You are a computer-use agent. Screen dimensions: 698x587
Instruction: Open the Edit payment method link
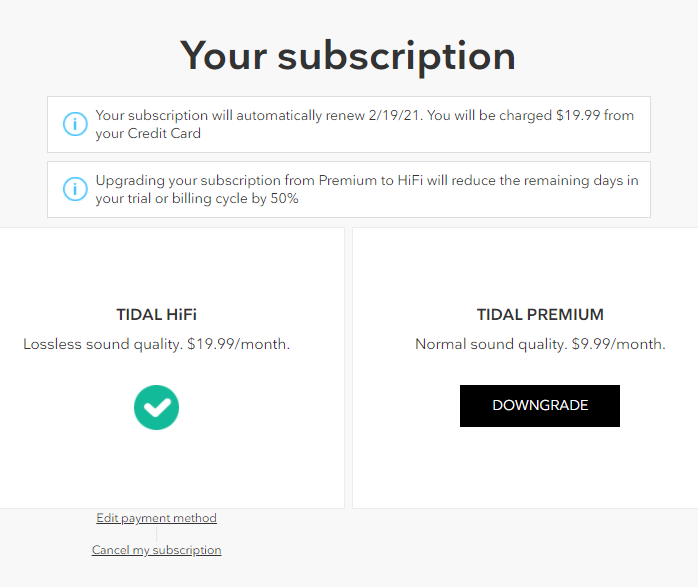click(156, 518)
